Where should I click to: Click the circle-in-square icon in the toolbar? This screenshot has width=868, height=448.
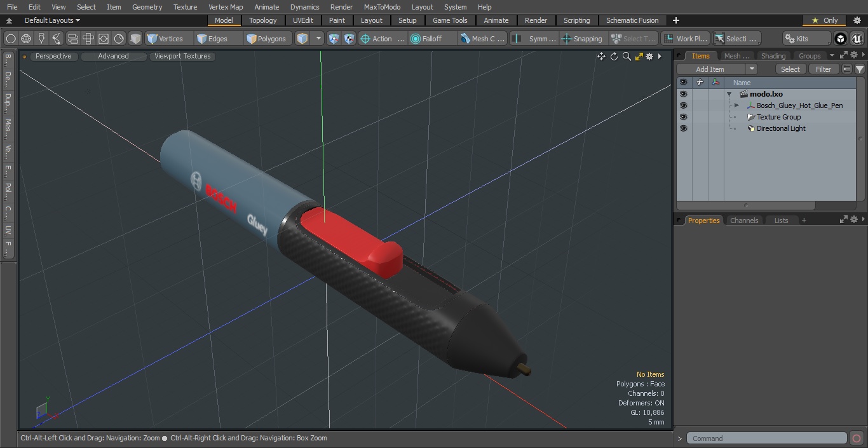(x=103, y=39)
